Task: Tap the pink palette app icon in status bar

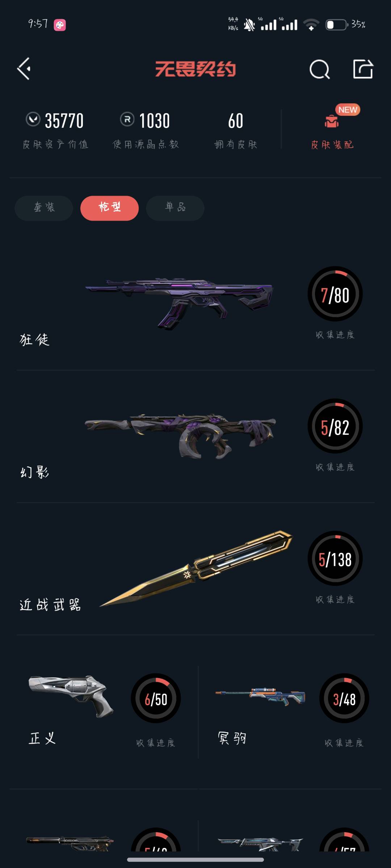Action: click(60, 25)
